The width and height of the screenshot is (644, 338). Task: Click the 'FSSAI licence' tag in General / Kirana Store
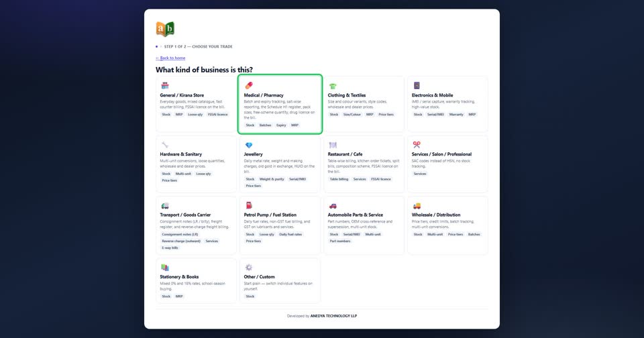point(217,115)
